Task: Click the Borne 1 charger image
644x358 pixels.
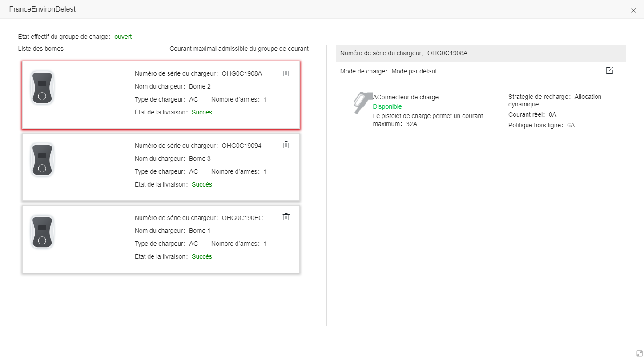Action: click(42, 232)
